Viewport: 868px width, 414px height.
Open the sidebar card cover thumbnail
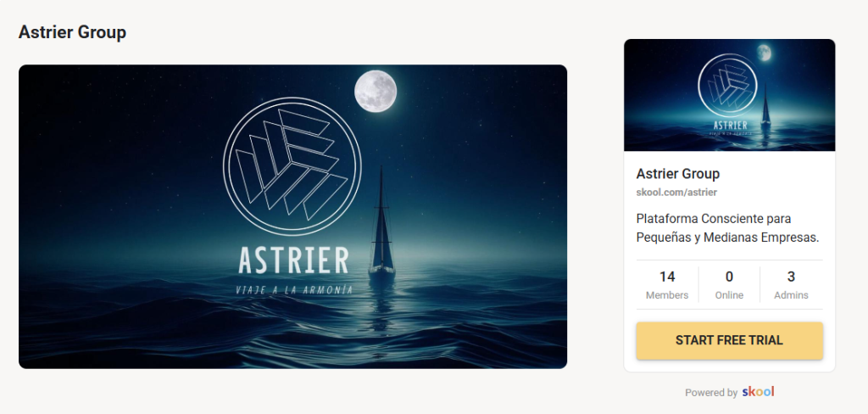(x=729, y=95)
